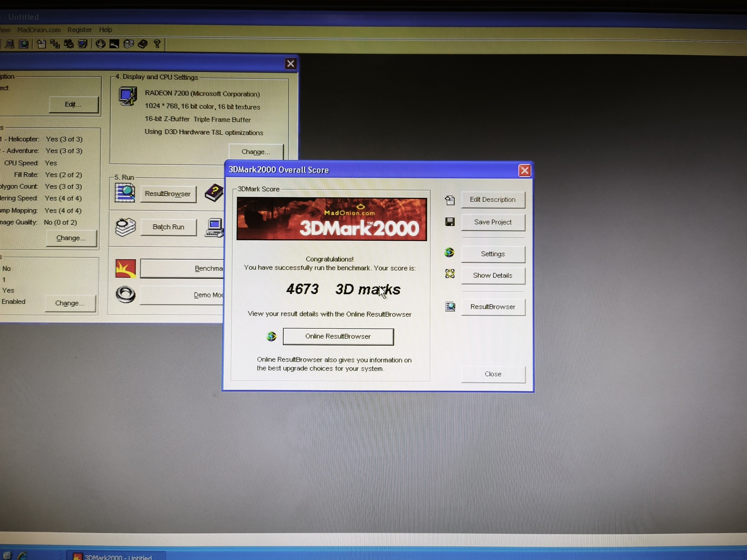Close the 3DMark2000 Overall Score dialog with X
The height and width of the screenshot is (560, 747).
524,171
